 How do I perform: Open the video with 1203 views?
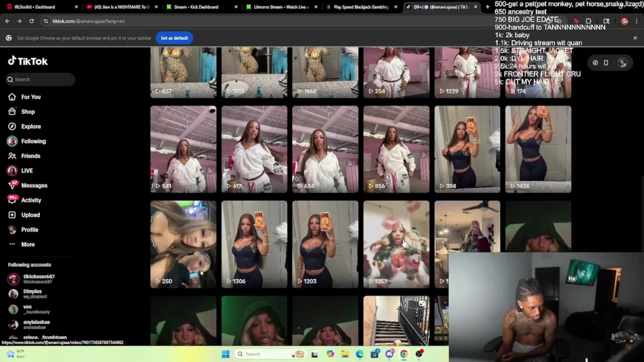point(325,244)
